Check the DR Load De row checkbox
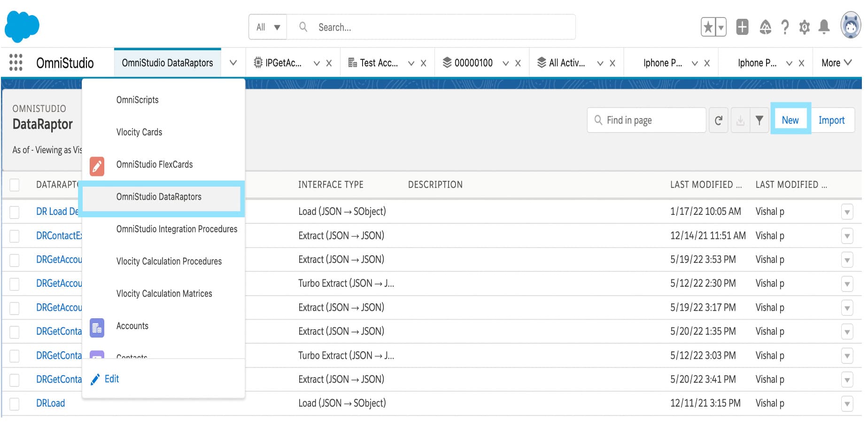 [x=15, y=212]
